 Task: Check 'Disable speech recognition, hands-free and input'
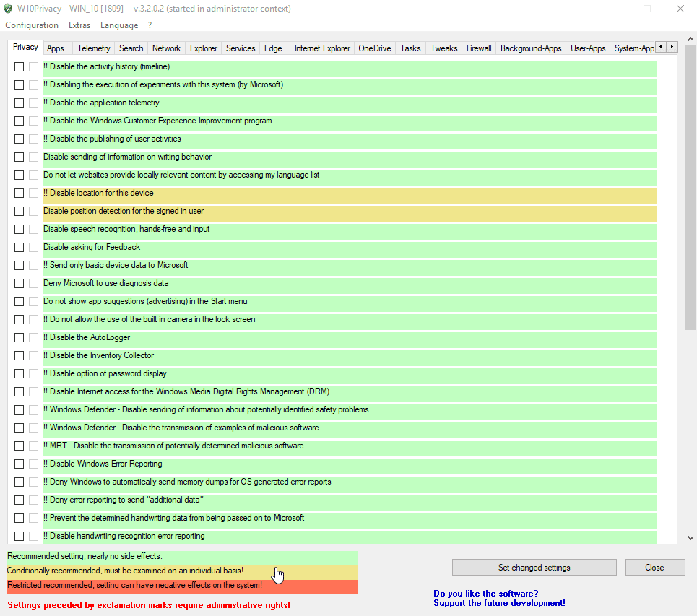point(19,229)
